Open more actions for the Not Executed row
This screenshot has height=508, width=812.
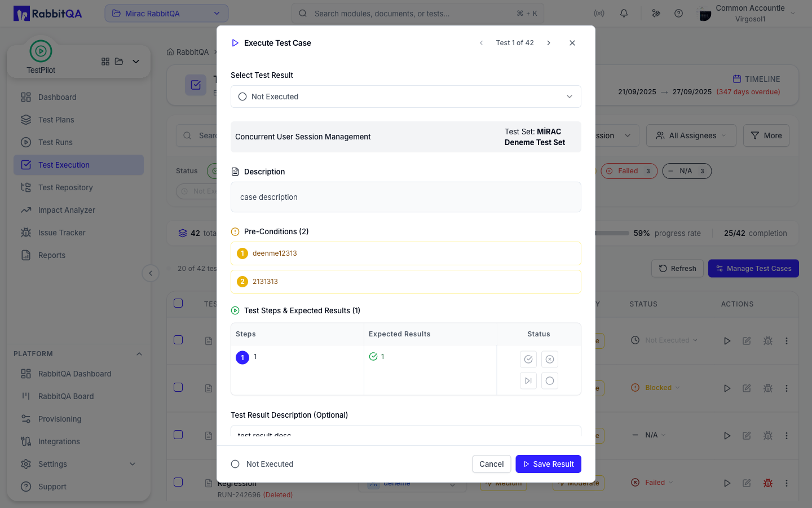coord(787,341)
